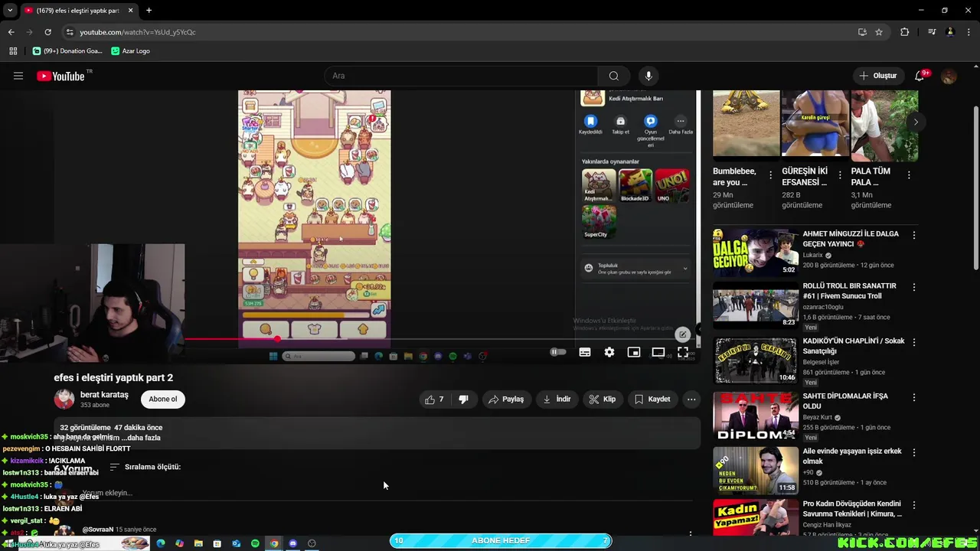
Task: Open Discord from the taskbar
Action: point(292,543)
